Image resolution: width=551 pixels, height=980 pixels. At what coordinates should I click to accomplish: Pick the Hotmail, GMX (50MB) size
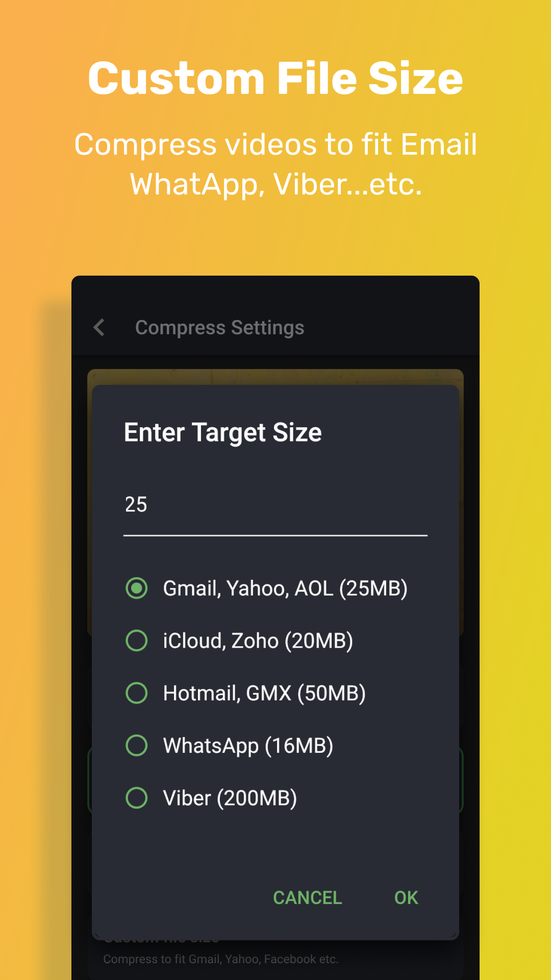click(264, 693)
